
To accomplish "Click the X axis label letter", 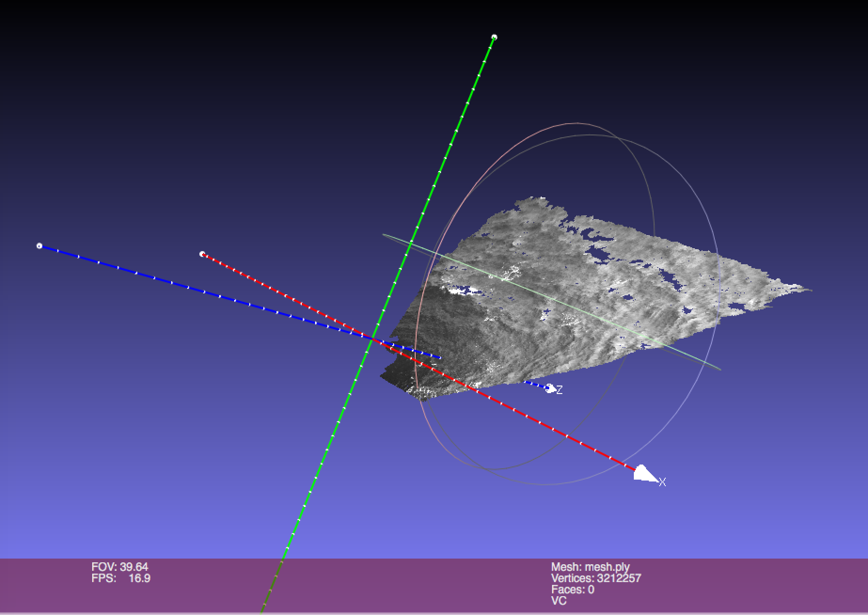I will point(663,482).
